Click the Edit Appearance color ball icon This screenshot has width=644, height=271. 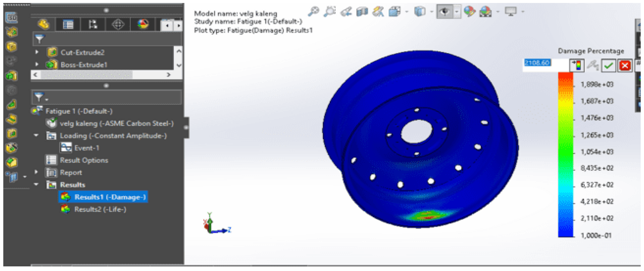coord(469,12)
